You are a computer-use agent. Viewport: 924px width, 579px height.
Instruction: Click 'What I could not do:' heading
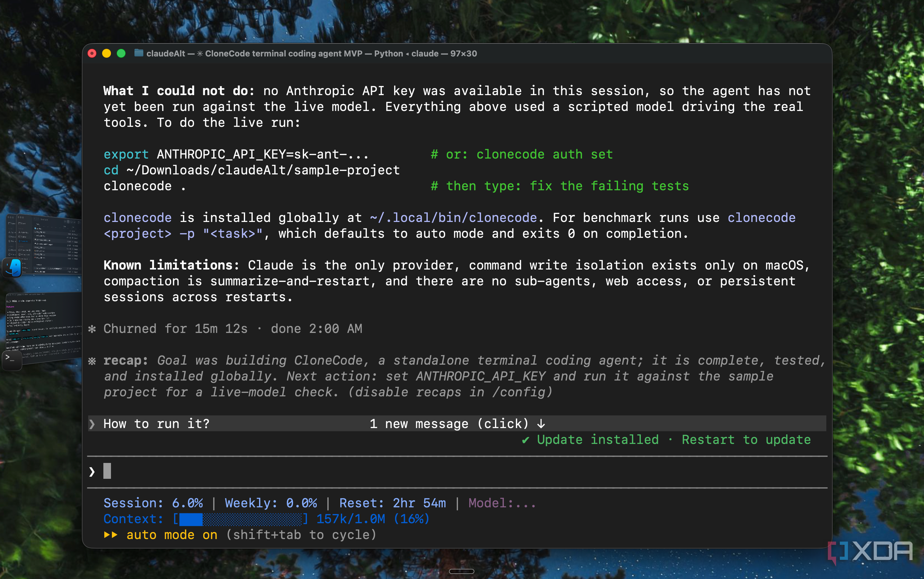coord(179,91)
